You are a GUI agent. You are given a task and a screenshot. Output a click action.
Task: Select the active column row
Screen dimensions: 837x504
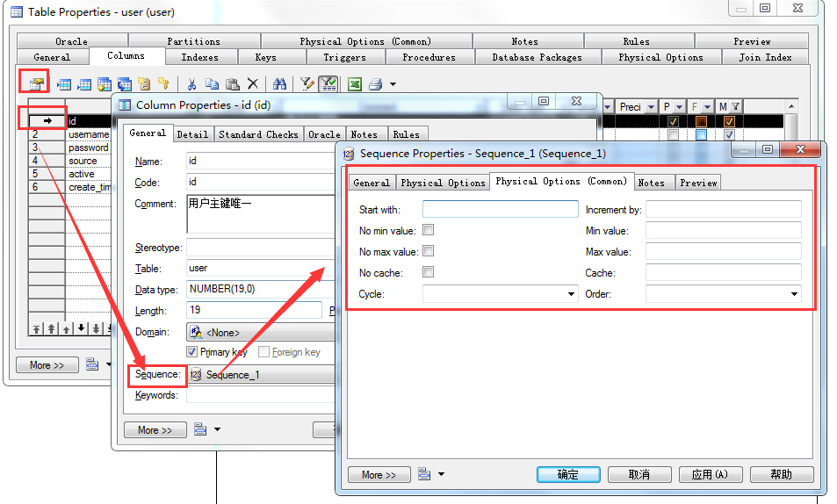pos(69,174)
